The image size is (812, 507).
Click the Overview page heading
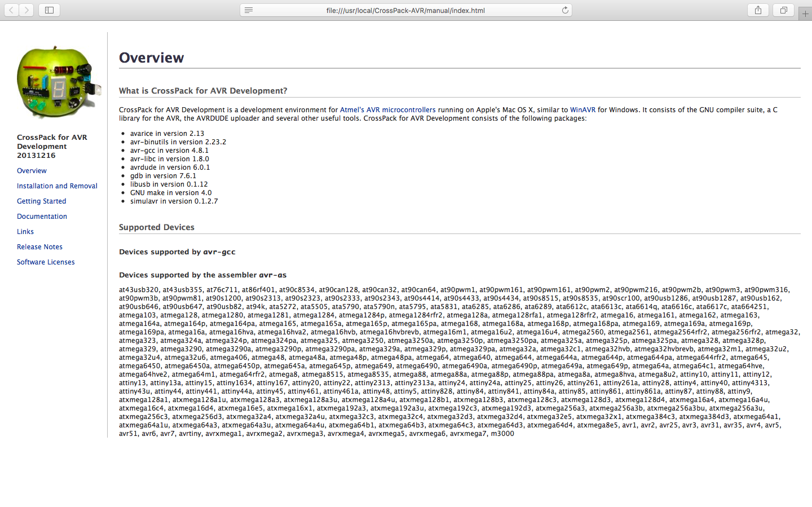point(152,58)
